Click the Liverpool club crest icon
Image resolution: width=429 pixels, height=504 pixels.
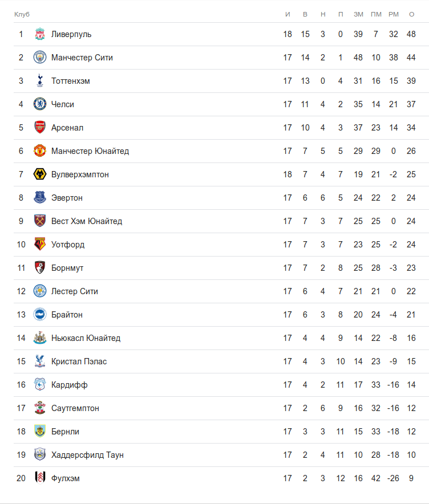coord(39,34)
